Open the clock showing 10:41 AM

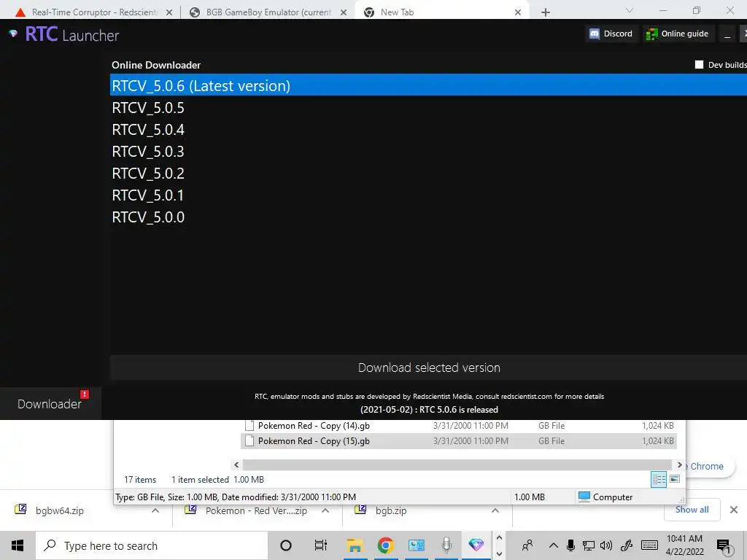684,545
